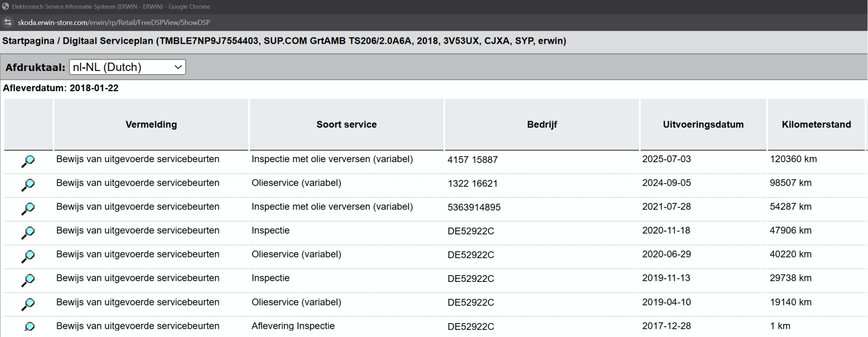Click mileage '40220 km'

791,254
